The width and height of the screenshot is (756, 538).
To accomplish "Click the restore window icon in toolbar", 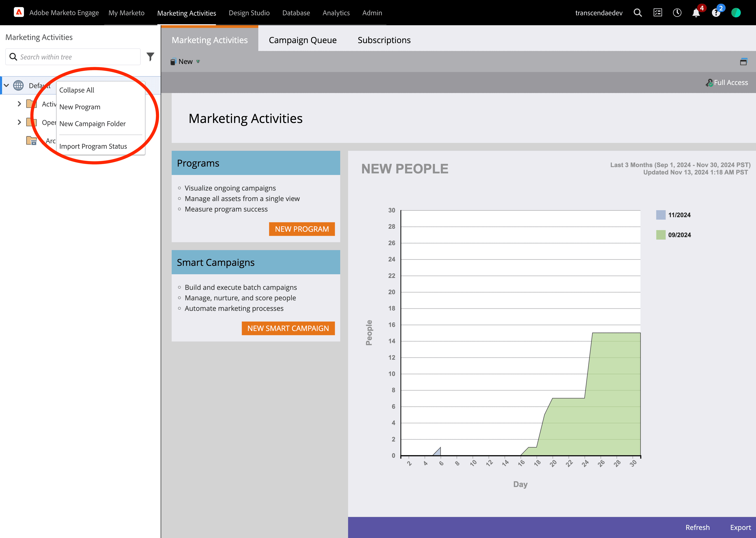I will pos(743,62).
